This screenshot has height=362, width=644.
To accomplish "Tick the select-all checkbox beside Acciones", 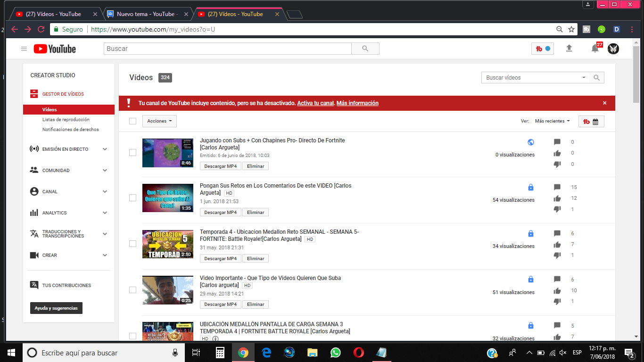I will (133, 121).
